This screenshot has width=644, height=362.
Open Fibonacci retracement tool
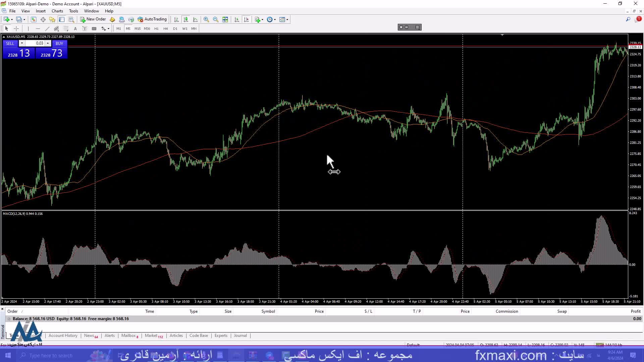pyautogui.click(x=66, y=29)
